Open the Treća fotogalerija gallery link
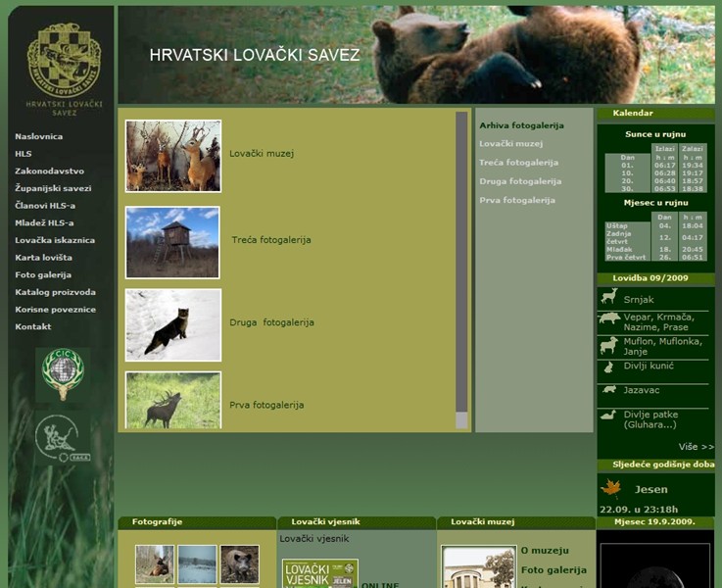 coord(271,239)
